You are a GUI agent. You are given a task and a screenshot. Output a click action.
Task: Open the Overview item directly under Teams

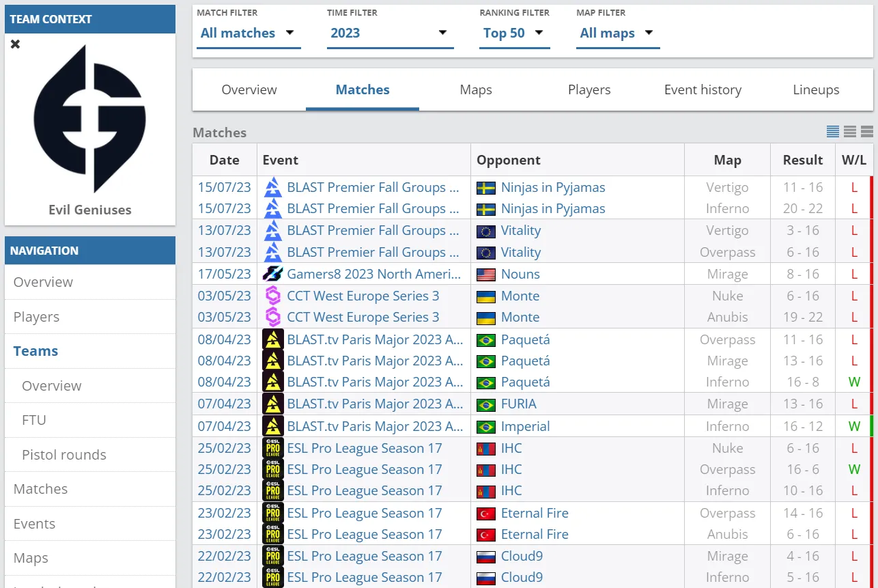pyautogui.click(x=90, y=386)
